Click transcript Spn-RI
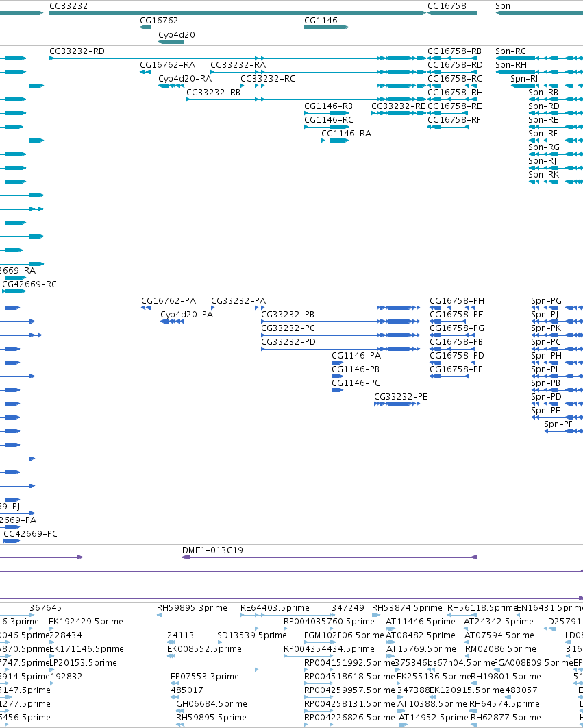The height and width of the screenshot is (728, 583). [524, 78]
